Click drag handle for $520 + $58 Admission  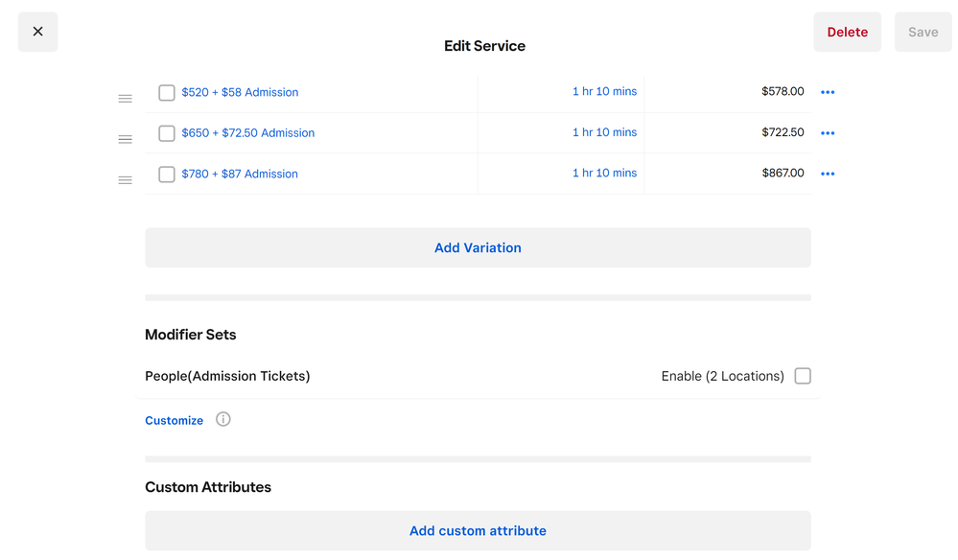(x=125, y=99)
